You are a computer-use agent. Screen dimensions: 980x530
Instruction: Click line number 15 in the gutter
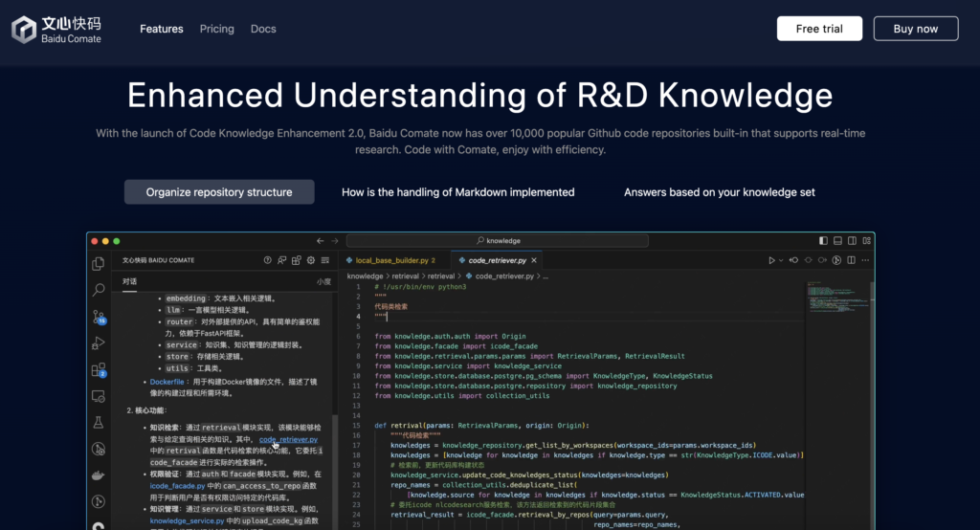pyautogui.click(x=356, y=426)
